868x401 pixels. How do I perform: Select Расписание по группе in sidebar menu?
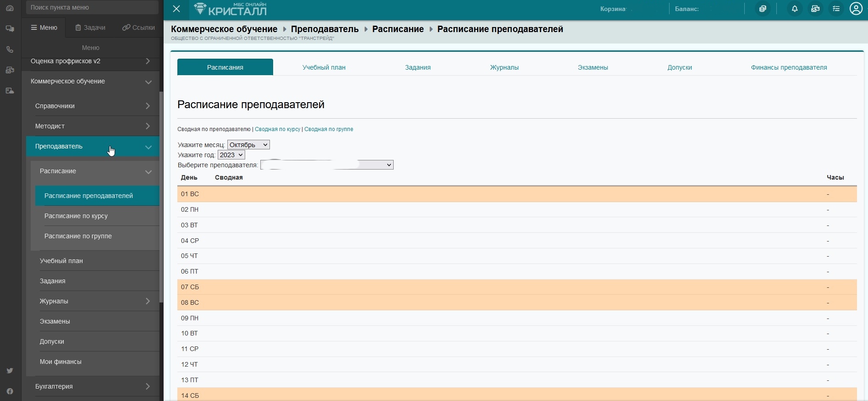tap(78, 236)
